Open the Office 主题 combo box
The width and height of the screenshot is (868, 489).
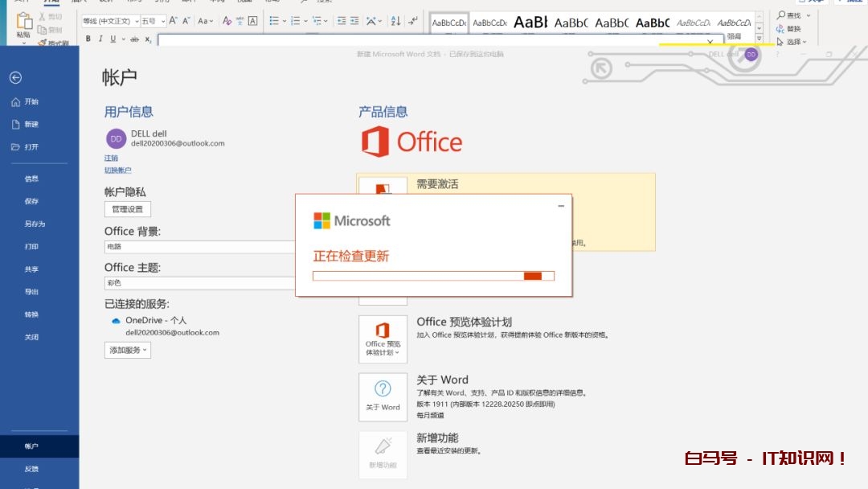(x=199, y=283)
